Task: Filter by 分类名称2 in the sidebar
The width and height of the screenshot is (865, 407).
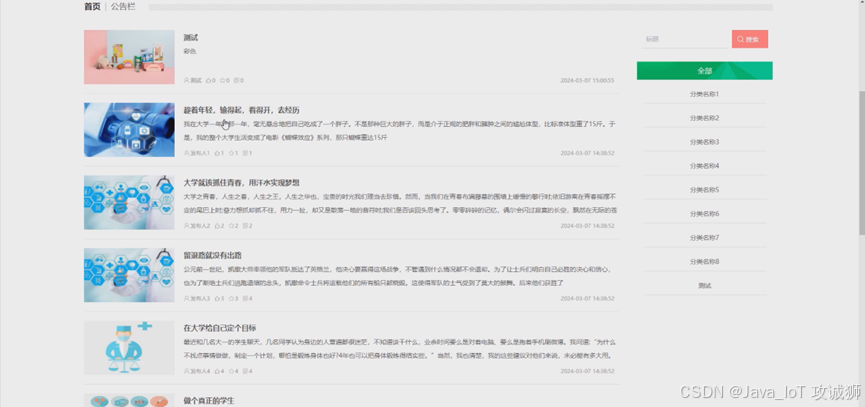Action: (x=704, y=118)
